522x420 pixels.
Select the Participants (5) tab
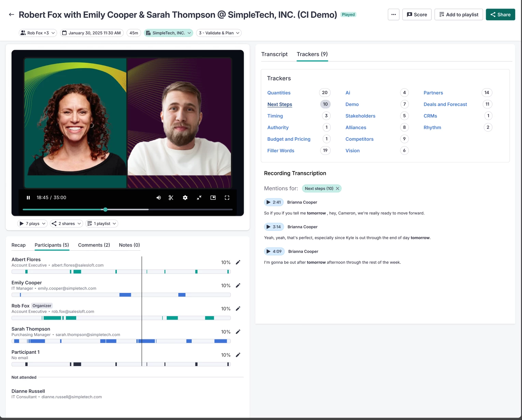coord(52,245)
